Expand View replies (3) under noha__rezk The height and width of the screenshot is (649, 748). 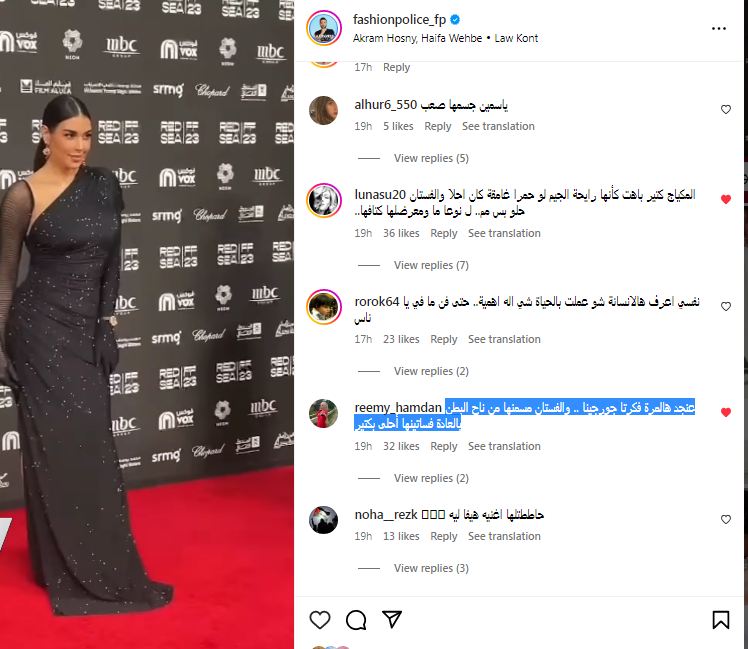pyautogui.click(x=431, y=568)
